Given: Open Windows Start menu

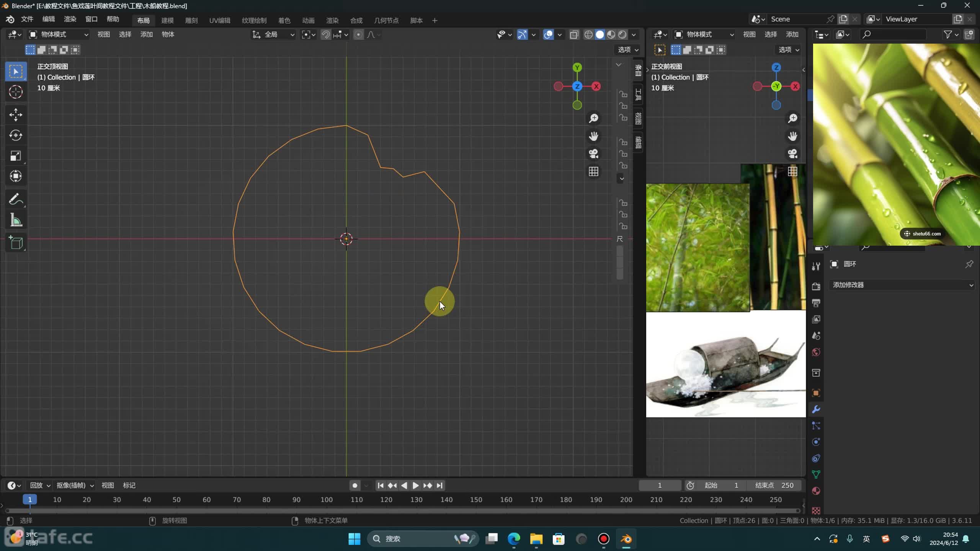Looking at the screenshot, I should coord(354,539).
